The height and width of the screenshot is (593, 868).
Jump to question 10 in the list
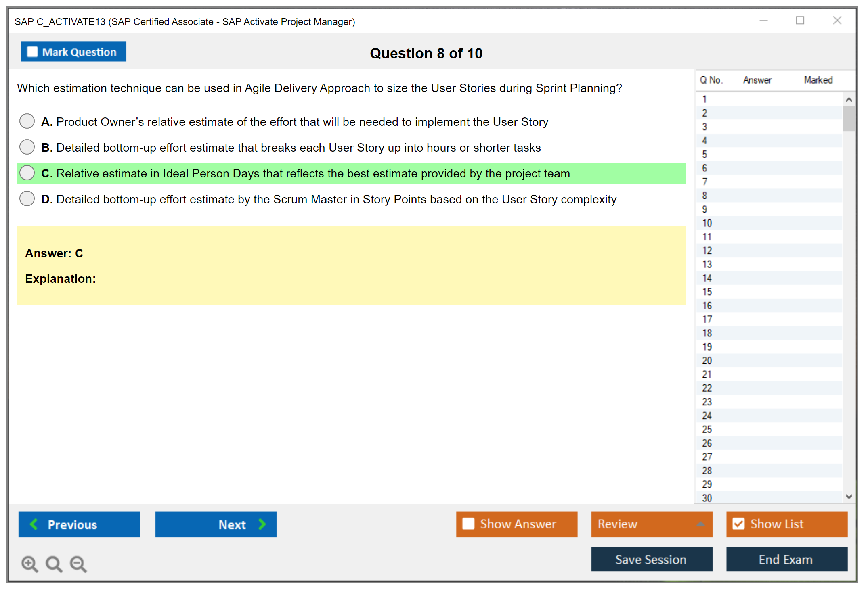pyautogui.click(x=707, y=223)
